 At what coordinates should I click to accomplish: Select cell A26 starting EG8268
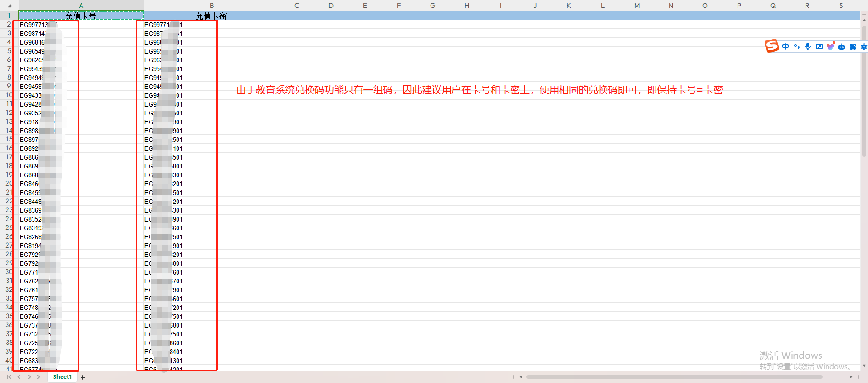point(81,237)
